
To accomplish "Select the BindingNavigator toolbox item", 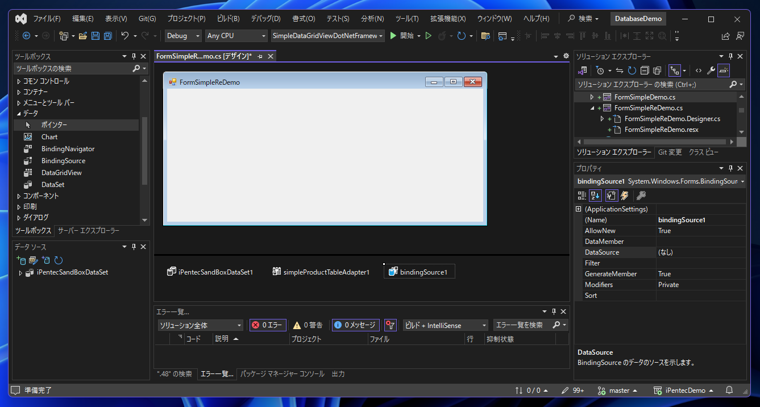I will (x=68, y=149).
